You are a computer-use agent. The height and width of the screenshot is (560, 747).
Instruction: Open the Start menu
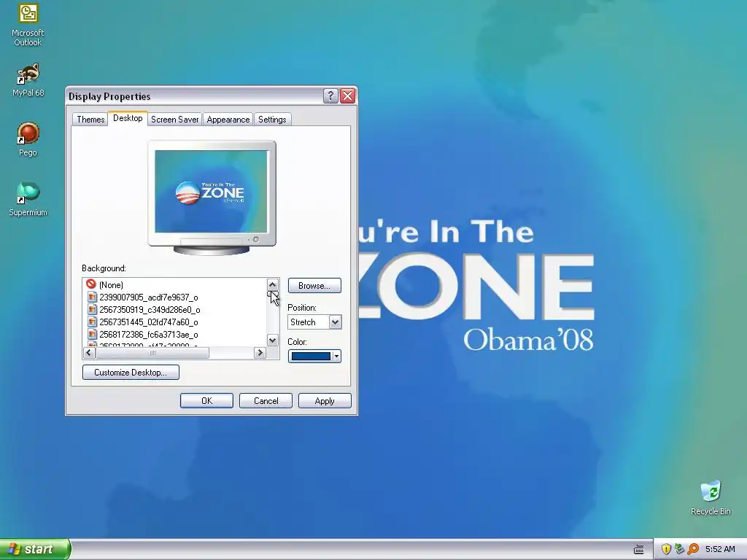[34, 549]
